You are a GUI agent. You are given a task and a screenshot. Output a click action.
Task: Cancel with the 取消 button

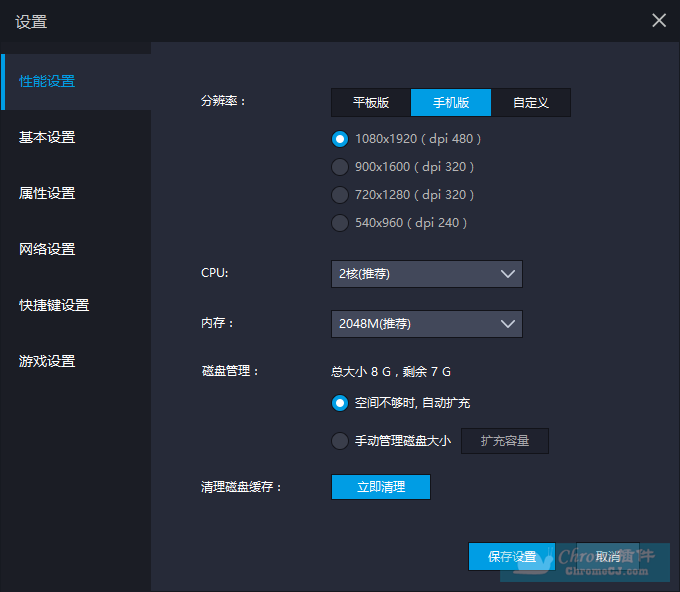pos(608,556)
